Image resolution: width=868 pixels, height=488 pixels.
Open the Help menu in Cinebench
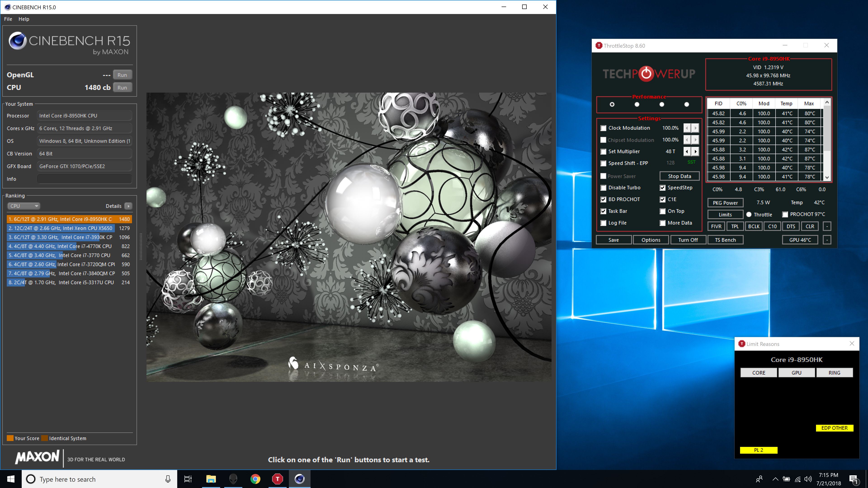[x=24, y=19]
